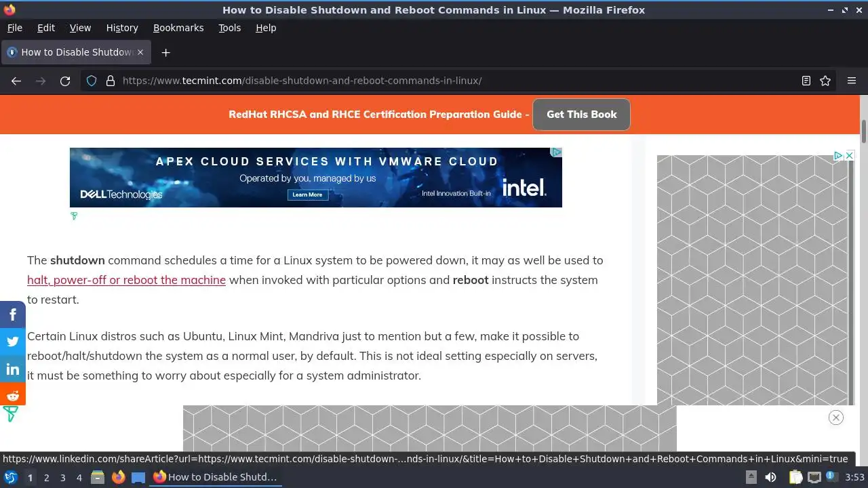The width and height of the screenshot is (868, 488).
Task: Click 'Learn More' in Dell banner ad
Action: pyautogui.click(x=307, y=195)
